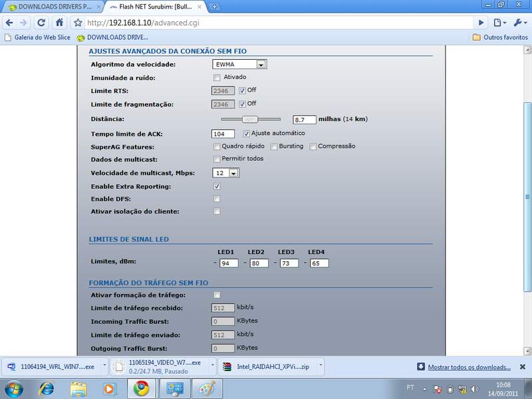Bookmark this page with the star icon
The width and height of the screenshot is (532, 399).
coord(78,23)
